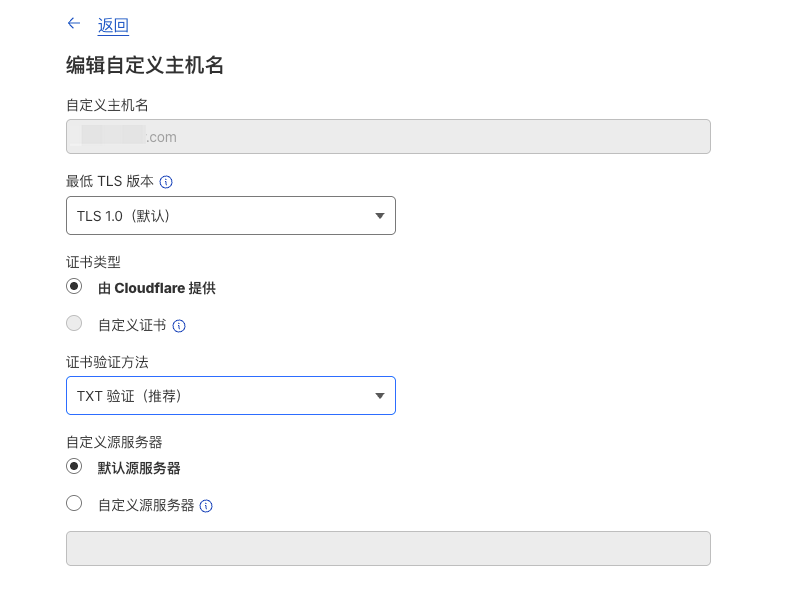Click the 编辑自定义主机名 heading

(x=145, y=65)
